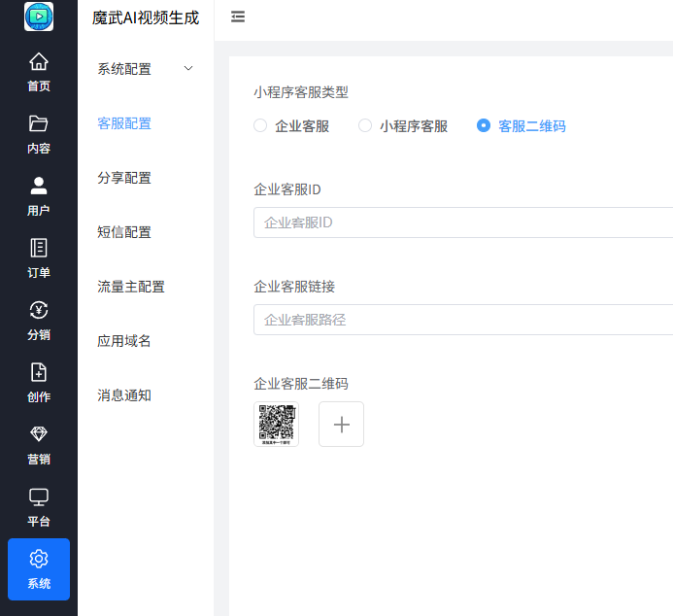Open 用户 user icon in sidebar
The image size is (673, 616).
point(39,187)
